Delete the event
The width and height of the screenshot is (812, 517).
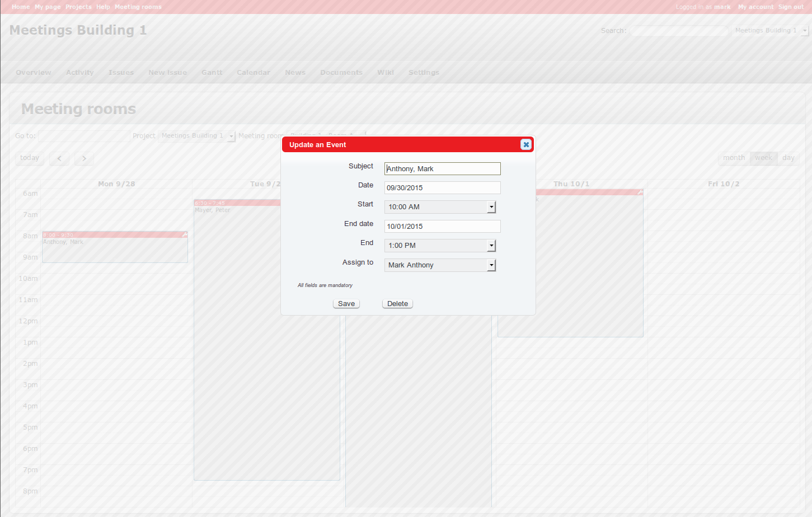coord(397,304)
